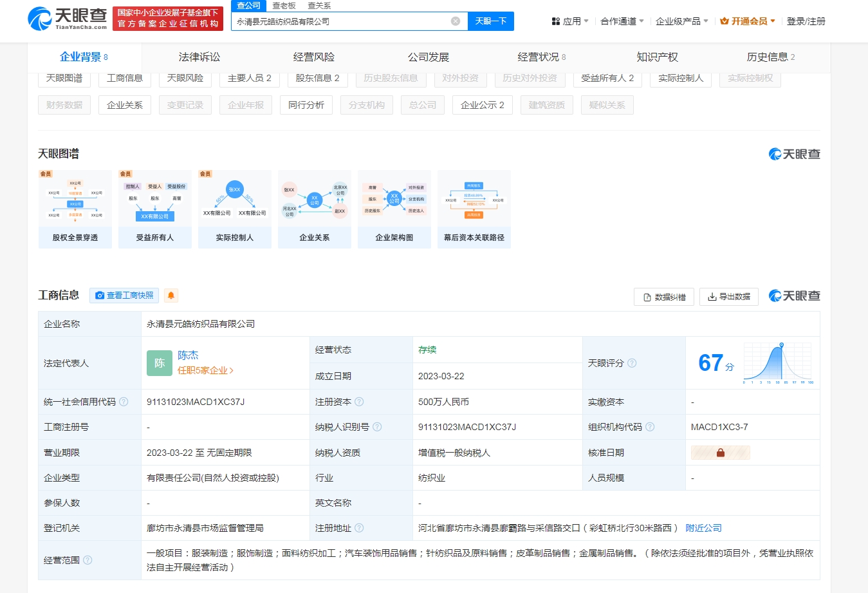This screenshot has height=593, width=868.
Task: Click 导出数据 button
Action: tap(729, 297)
